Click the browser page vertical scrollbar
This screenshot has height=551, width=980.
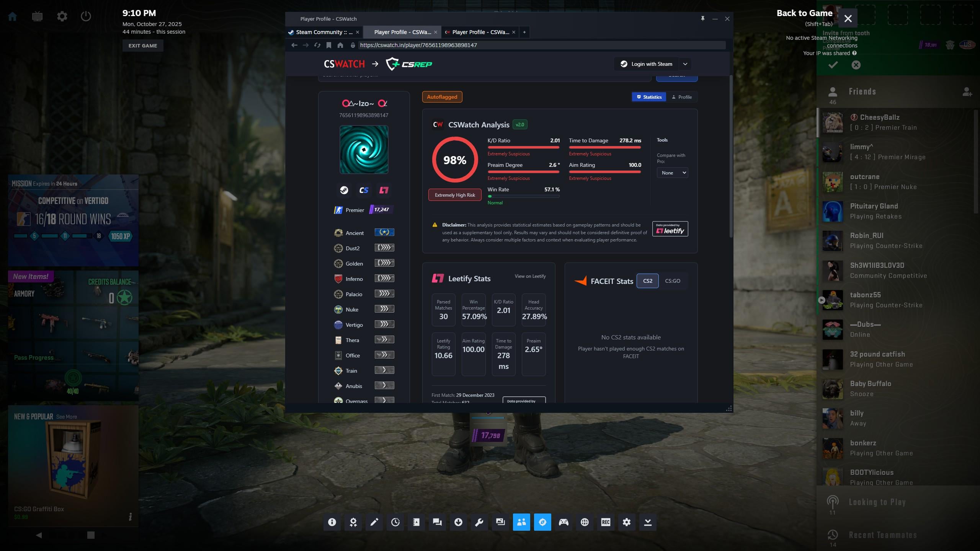coord(731,157)
